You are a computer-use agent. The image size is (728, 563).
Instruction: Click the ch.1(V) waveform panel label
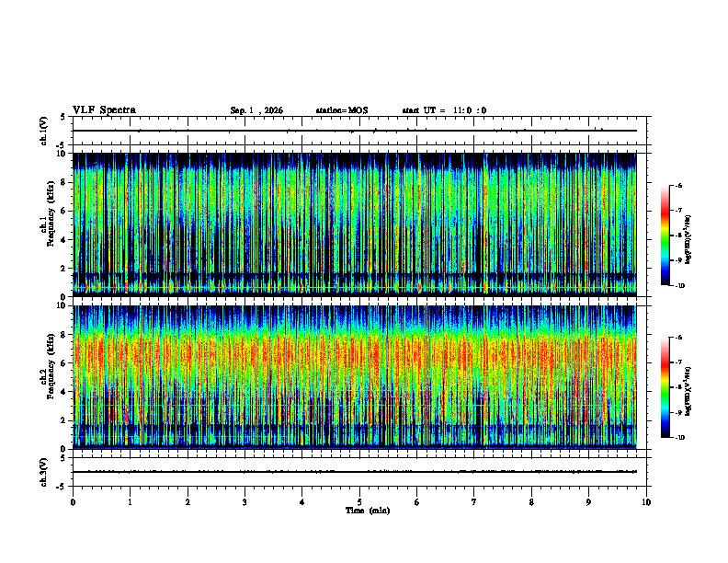44,131
